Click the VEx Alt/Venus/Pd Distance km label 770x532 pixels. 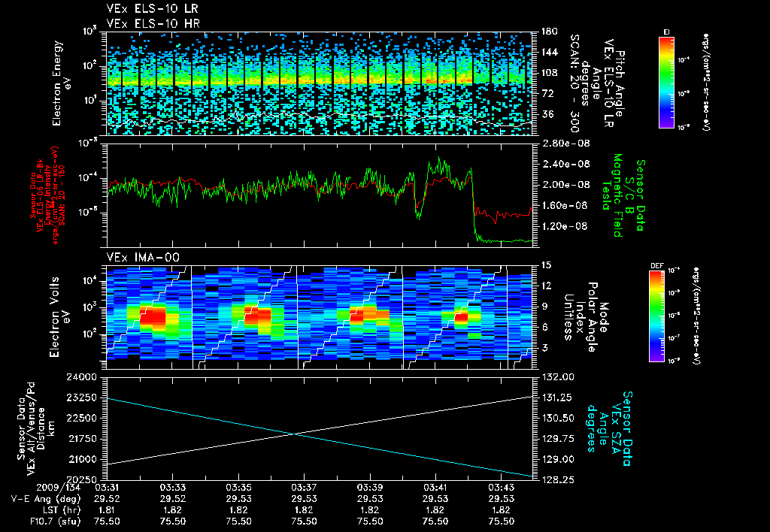coord(37,428)
